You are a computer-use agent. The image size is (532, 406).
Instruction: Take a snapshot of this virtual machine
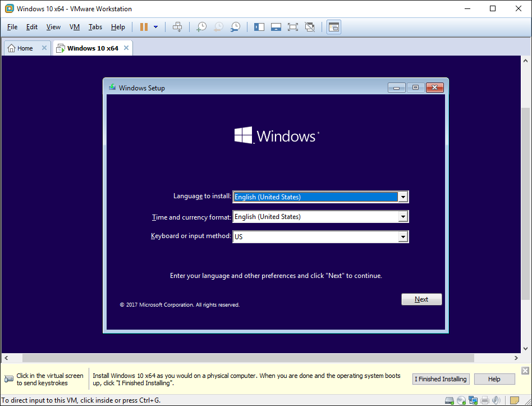(x=201, y=27)
